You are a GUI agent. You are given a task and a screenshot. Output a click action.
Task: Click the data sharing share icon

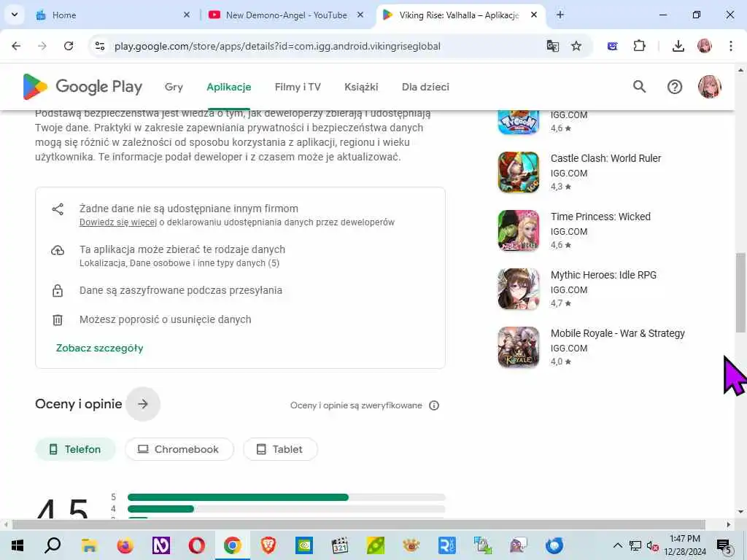(58, 209)
